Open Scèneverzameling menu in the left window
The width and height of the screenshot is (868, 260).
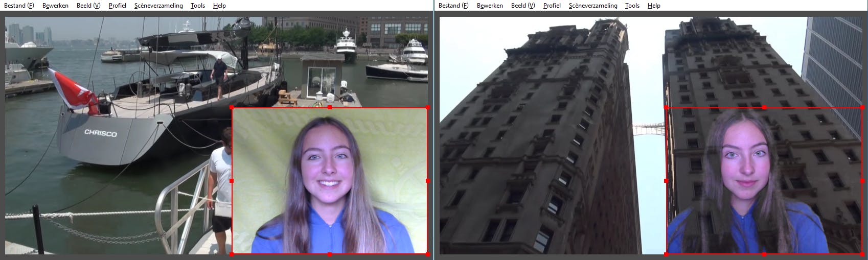tap(158, 6)
